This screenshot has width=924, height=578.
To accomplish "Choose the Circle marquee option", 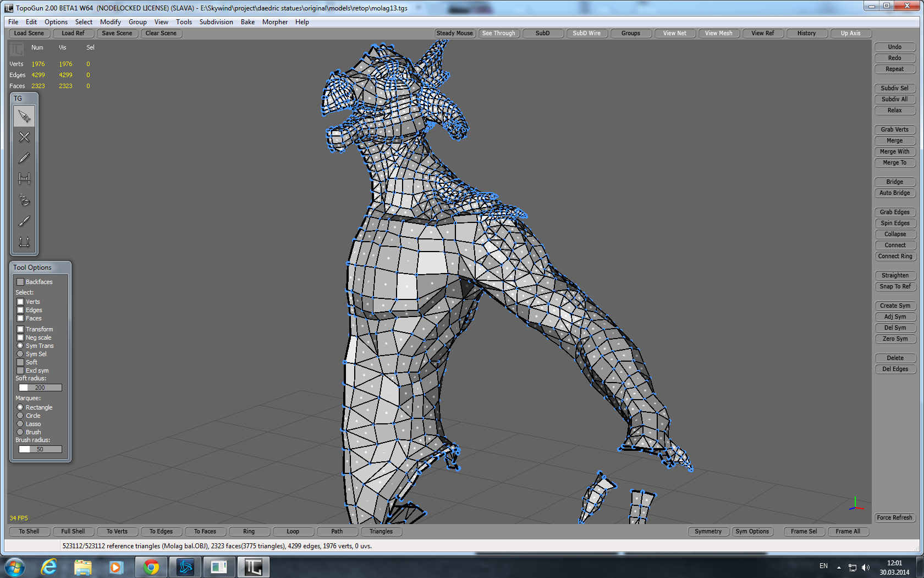I will point(20,416).
